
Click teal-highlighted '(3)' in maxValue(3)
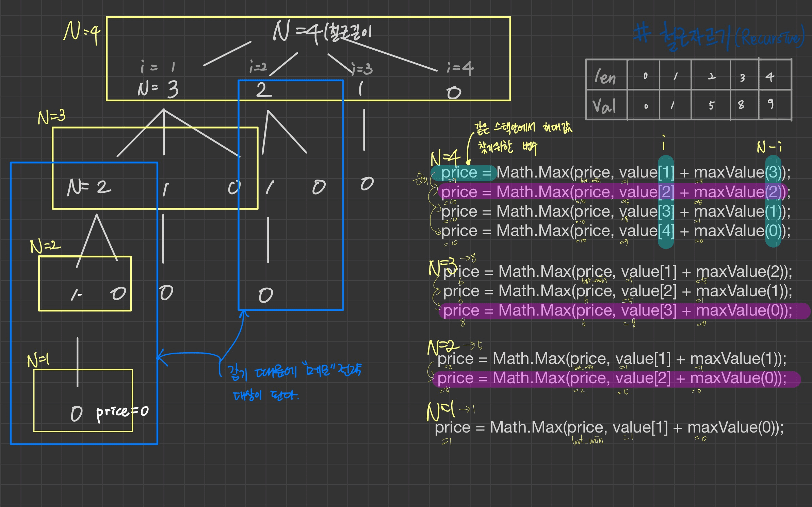(x=773, y=173)
